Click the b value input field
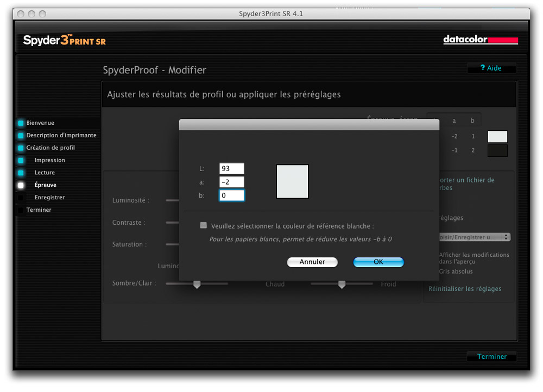The image size is (543, 392). click(x=232, y=195)
